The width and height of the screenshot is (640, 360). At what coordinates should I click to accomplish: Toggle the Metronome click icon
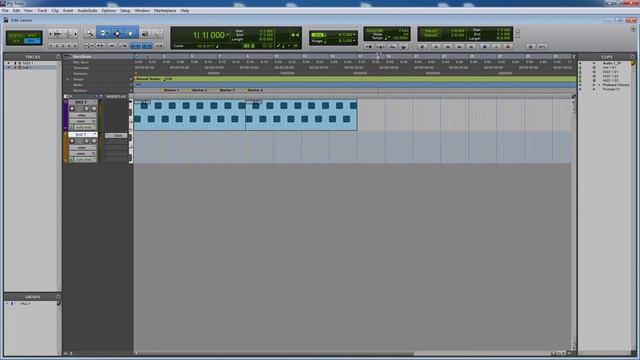tap(380, 47)
